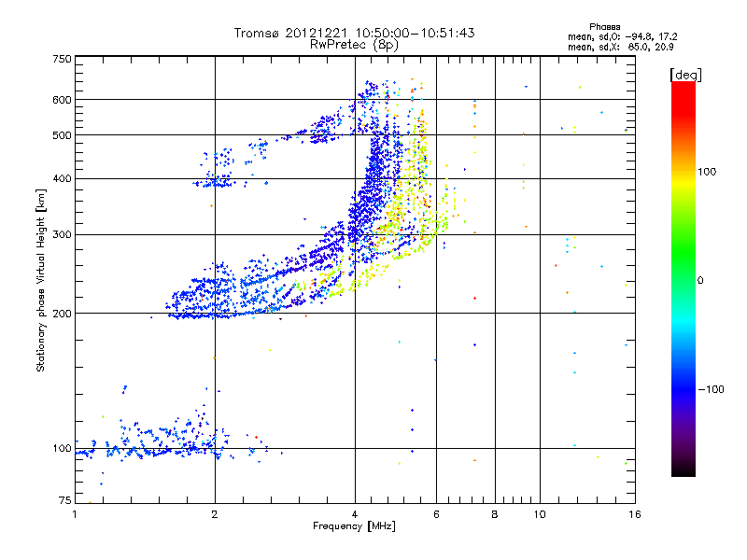Click the y-axis tick label '200'

click(x=62, y=314)
